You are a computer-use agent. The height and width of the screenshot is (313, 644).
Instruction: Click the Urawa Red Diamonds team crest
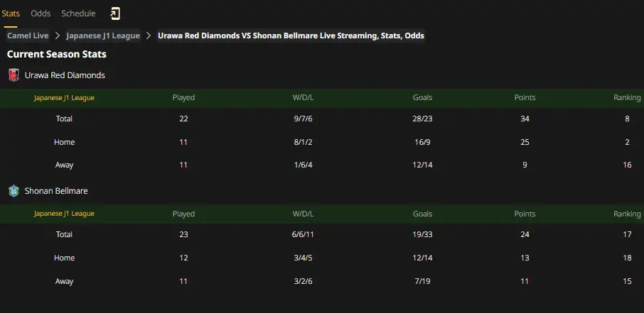coord(14,75)
